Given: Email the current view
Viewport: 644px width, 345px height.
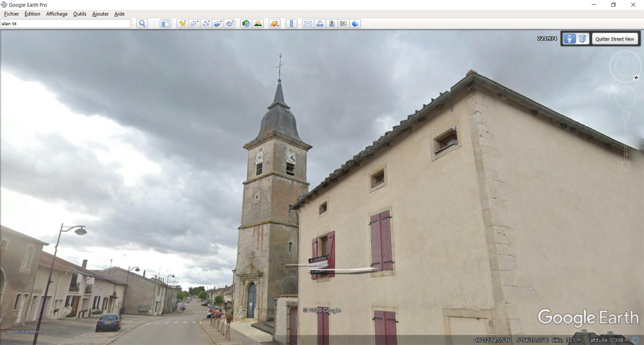Looking at the screenshot, I should tap(308, 23).
